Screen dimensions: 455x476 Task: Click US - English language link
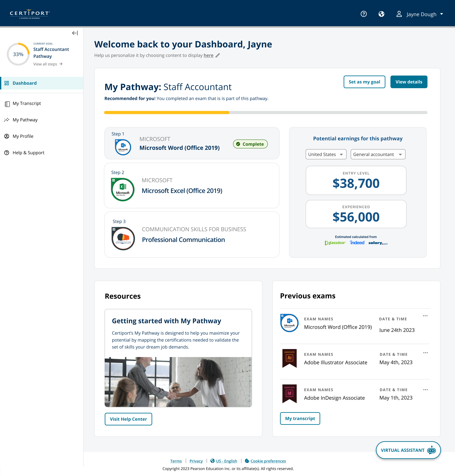(227, 461)
